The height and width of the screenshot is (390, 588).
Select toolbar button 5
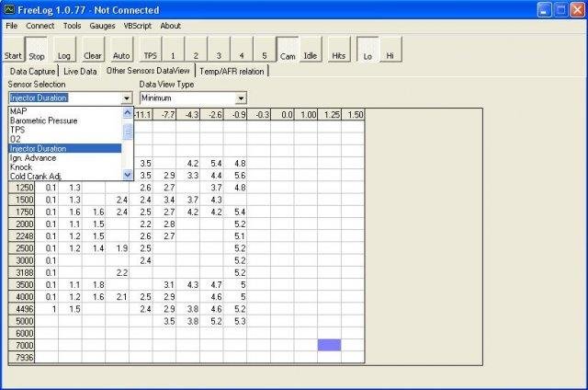(x=265, y=49)
